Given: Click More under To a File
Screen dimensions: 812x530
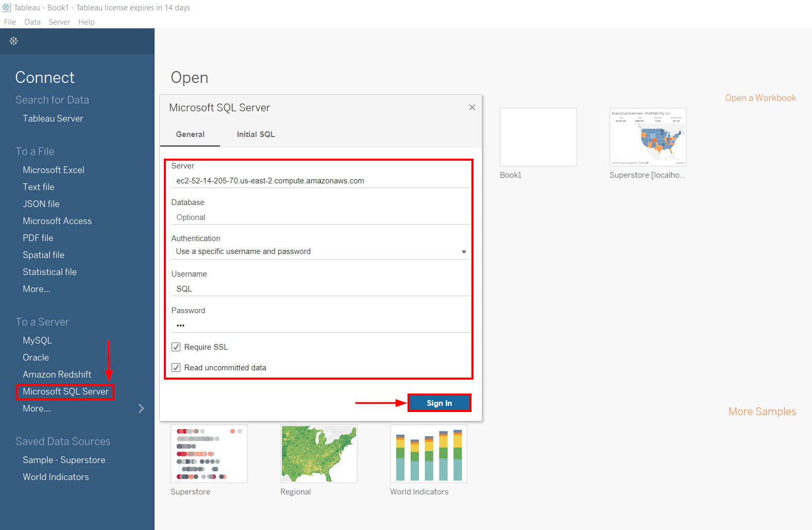Looking at the screenshot, I should click(x=37, y=289).
